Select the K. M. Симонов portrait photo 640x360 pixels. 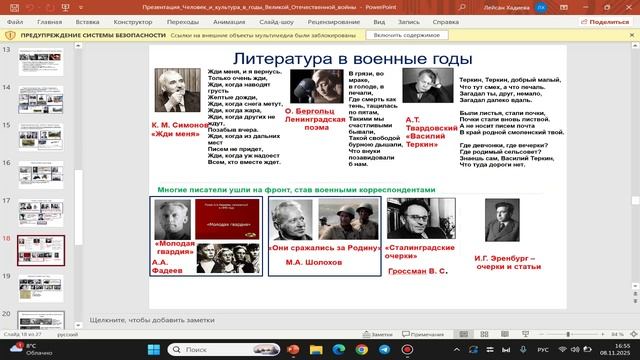[x=178, y=90]
